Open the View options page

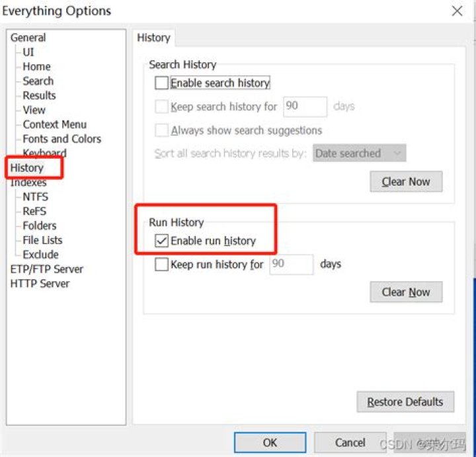(34, 110)
